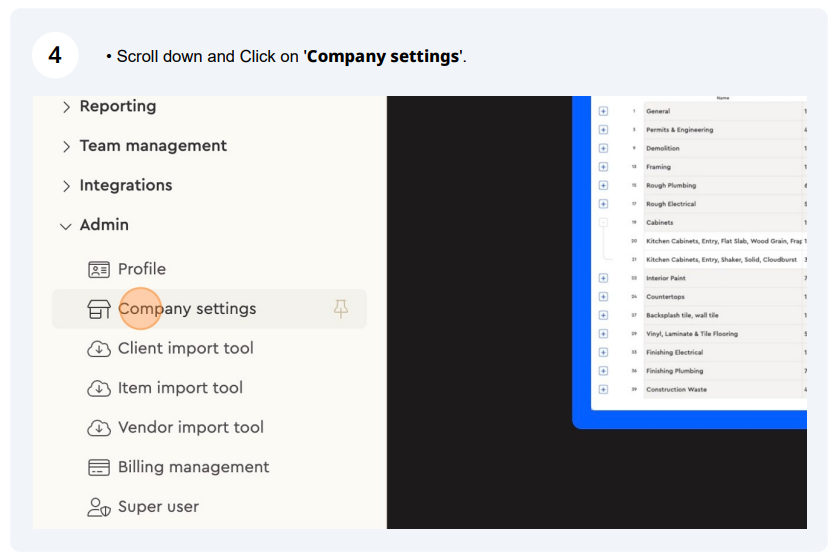Select the 'Vinyl, Laminate & Tile Flooring' cell
The height and width of the screenshot is (560, 837).
[x=723, y=334]
